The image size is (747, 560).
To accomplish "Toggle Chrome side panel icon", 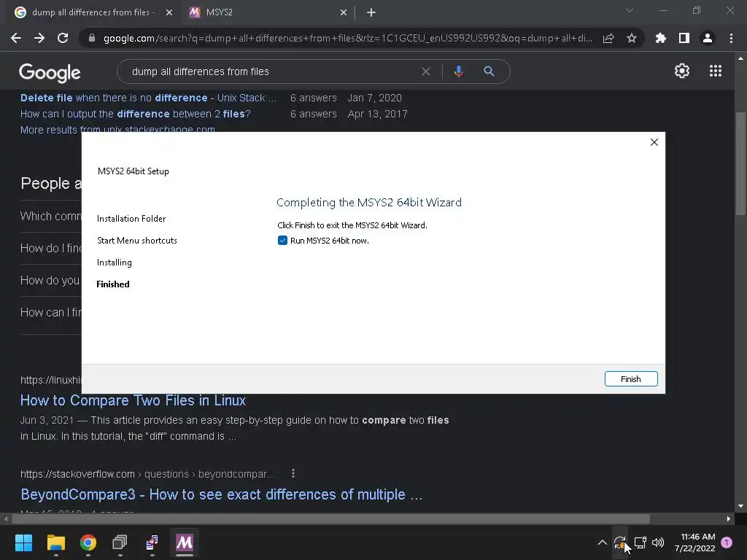I will pyautogui.click(x=684, y=38).
